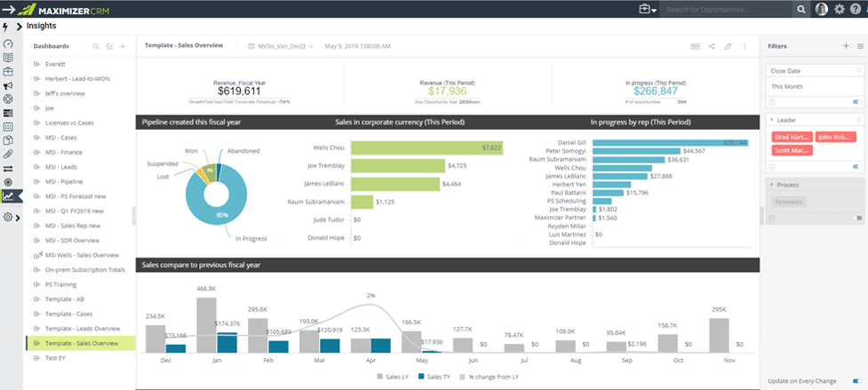This screenshot has width=868, height=390.
Task: Export dashboard to PDF icon
Action: 696,46
